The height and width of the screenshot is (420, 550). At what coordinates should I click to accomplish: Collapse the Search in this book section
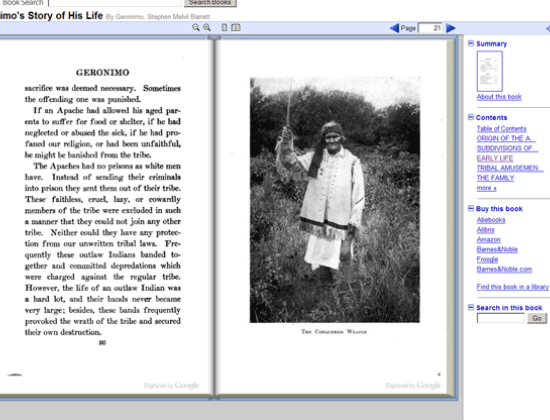coord(471,307)
